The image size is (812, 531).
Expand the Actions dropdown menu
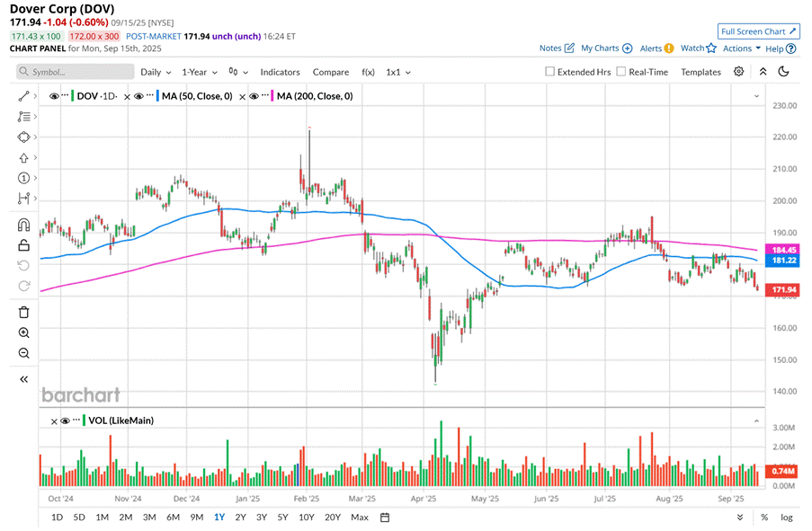(742, 49)
